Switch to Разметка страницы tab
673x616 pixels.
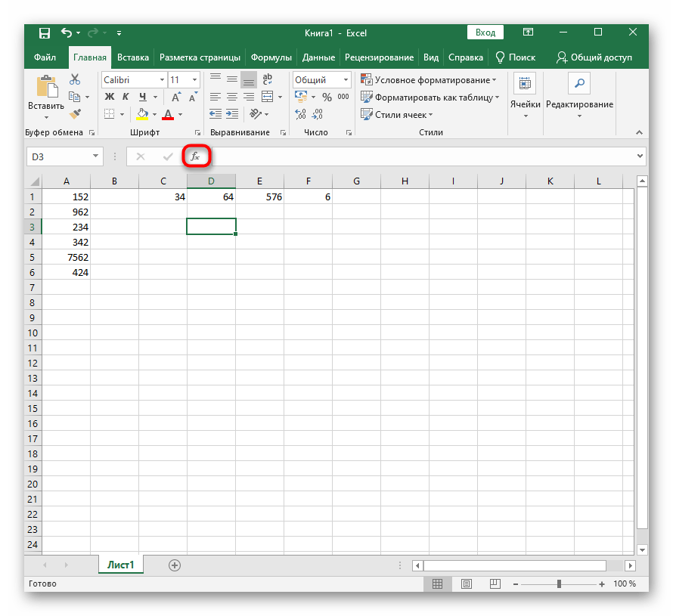pos(200,57)
